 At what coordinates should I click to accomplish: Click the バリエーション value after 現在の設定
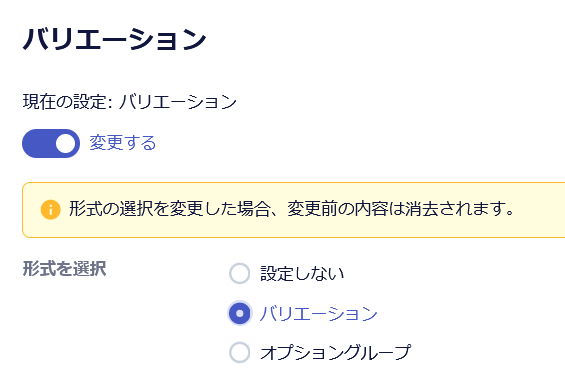[178, 102]
